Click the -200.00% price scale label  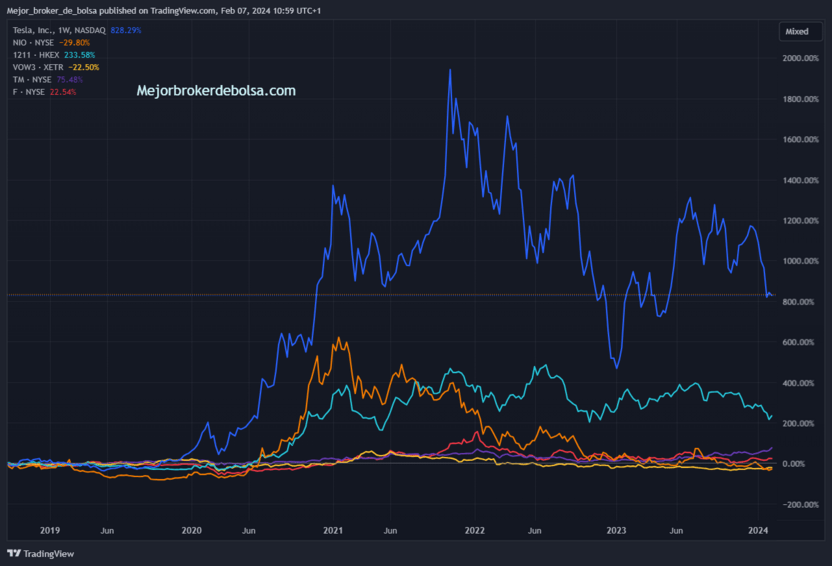[800, 504]
